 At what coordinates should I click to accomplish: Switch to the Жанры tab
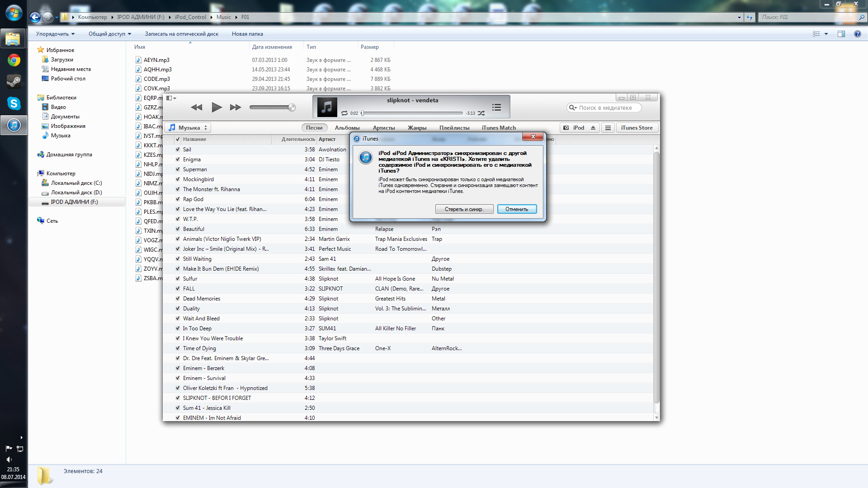pyautogui.click(x=417, y=128)
